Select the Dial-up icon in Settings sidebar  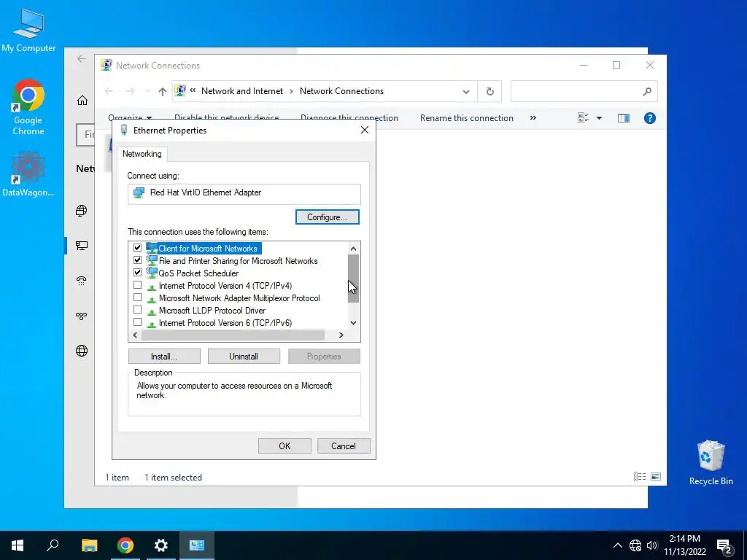pos(82,281)
